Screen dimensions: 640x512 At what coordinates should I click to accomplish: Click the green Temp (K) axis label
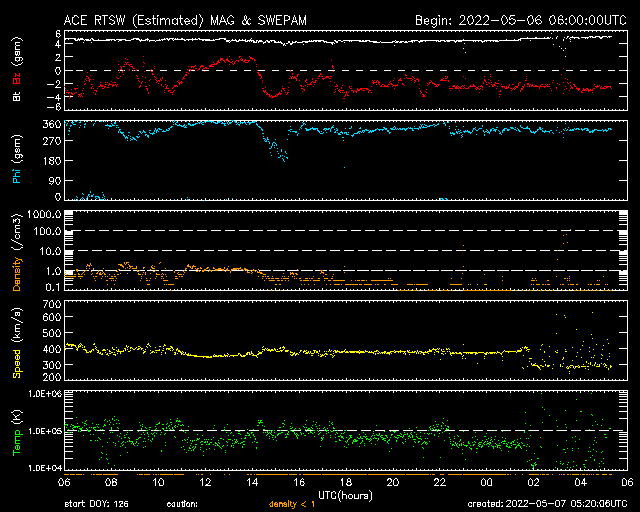[16, 431]
